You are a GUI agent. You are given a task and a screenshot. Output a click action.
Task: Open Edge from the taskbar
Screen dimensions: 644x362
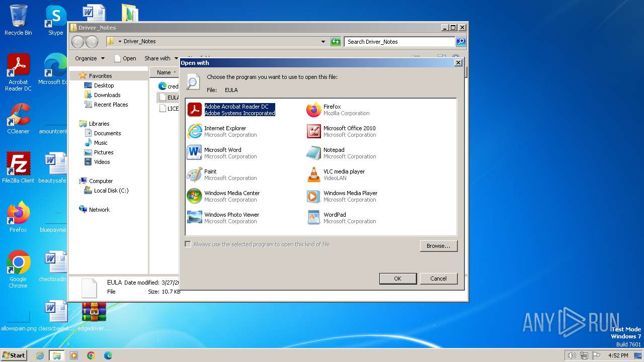pyautogui.click(x=108, y=355)
